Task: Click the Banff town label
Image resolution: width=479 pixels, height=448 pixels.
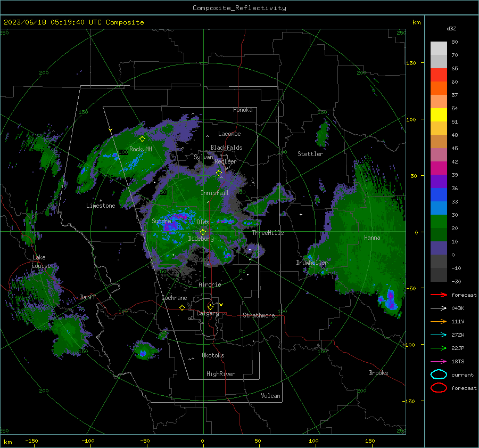Action: [x=88, y=297]
